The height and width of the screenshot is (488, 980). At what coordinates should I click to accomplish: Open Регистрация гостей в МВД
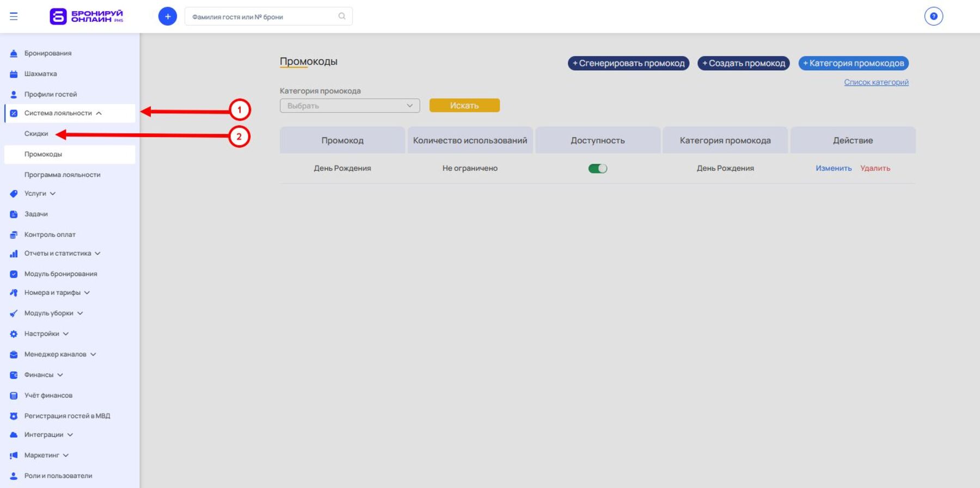67,416
